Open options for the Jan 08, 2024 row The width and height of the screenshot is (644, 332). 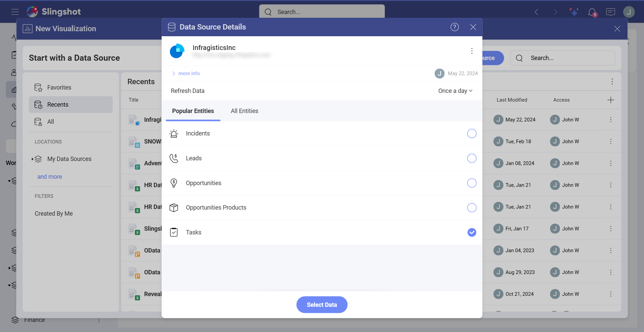(x=611, y=163)
